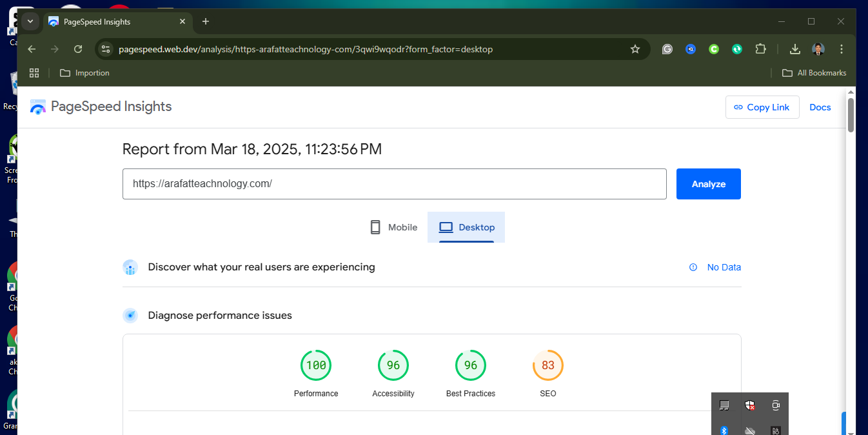Image resolution: width=868 pixels, height=435 pixels.
Task: Go back using the back arrow
Action: click(32, 49)
